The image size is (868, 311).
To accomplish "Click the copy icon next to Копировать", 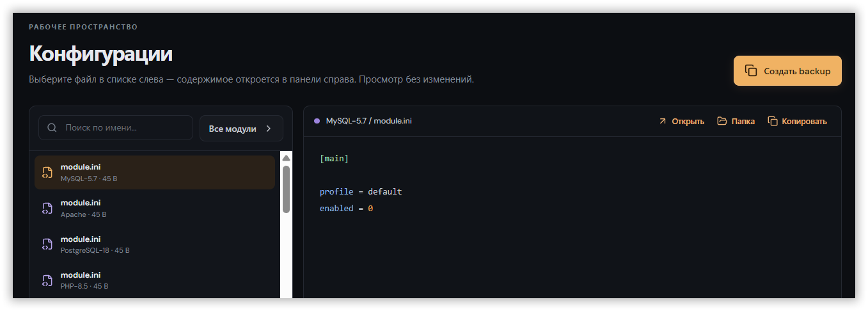I will [773, 121].
